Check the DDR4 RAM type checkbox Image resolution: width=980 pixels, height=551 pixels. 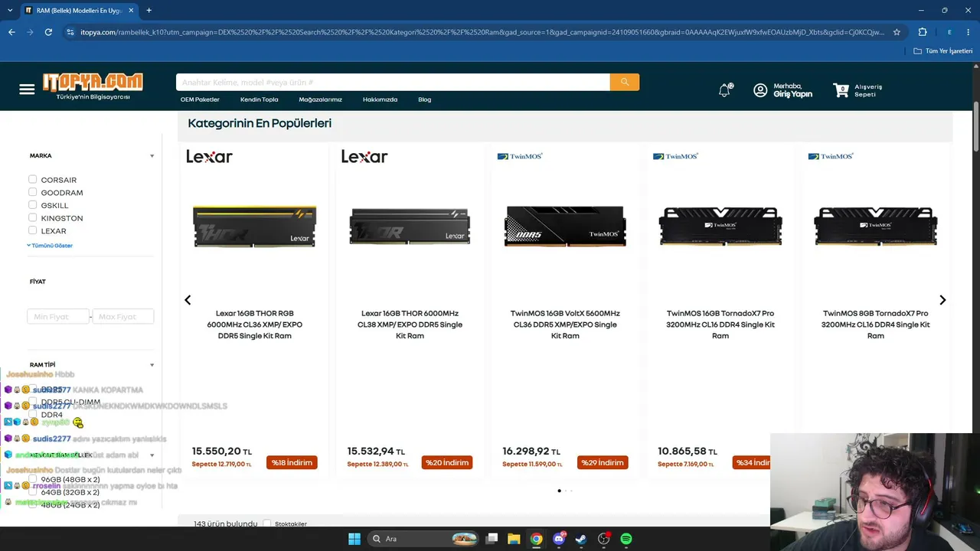tap(32, 414)
